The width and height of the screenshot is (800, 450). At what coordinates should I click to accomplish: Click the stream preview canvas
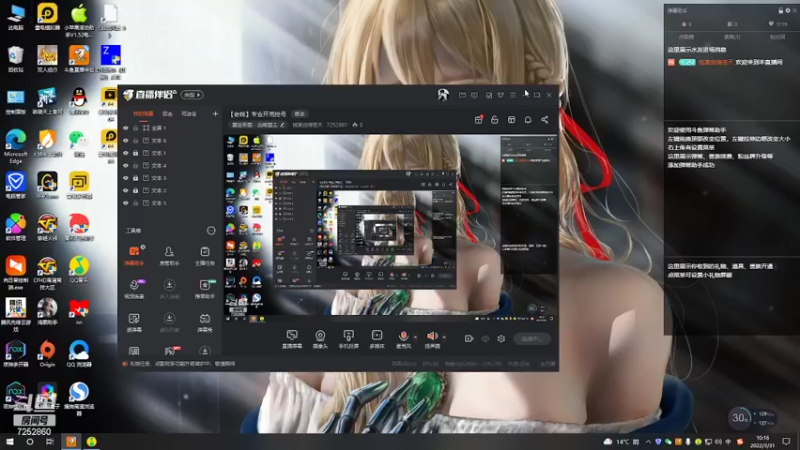pyautogui.click(x=390, y=229)
